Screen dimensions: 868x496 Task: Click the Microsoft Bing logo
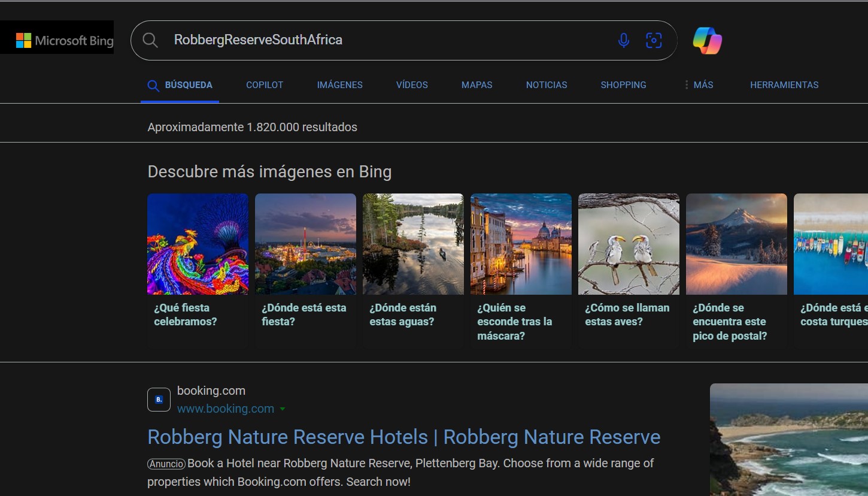point(65,41)
